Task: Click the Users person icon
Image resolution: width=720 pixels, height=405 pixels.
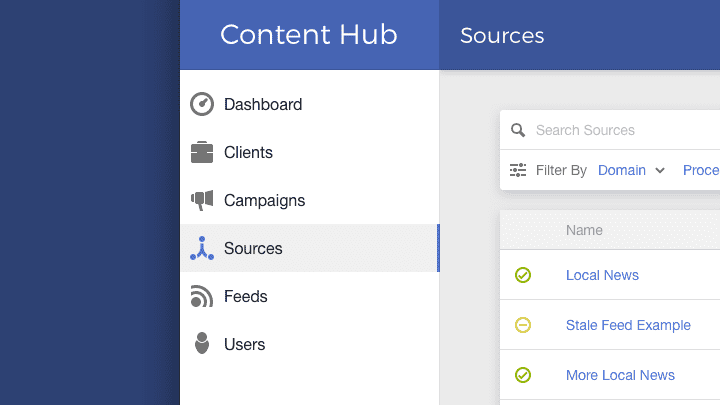Action: coord(202,344)
